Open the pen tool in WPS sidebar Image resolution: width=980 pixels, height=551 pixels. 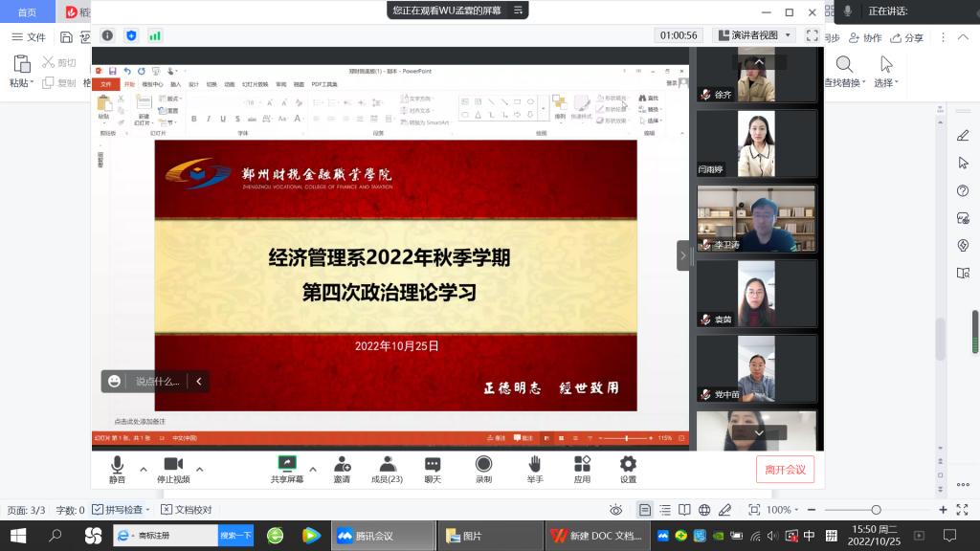point(963,136)
